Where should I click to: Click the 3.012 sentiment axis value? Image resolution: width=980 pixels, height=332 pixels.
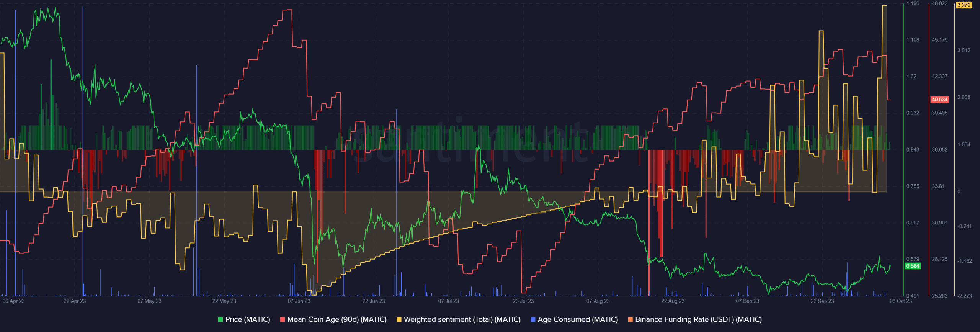964,50
